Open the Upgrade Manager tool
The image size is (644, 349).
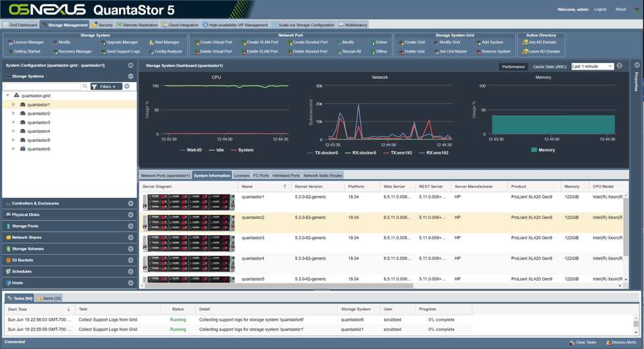(119, 42)
